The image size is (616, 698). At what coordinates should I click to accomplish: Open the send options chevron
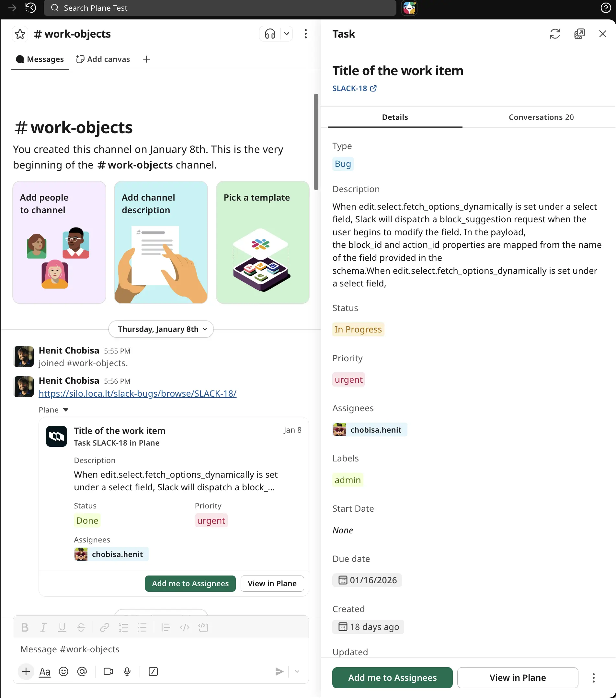point(297,671)
